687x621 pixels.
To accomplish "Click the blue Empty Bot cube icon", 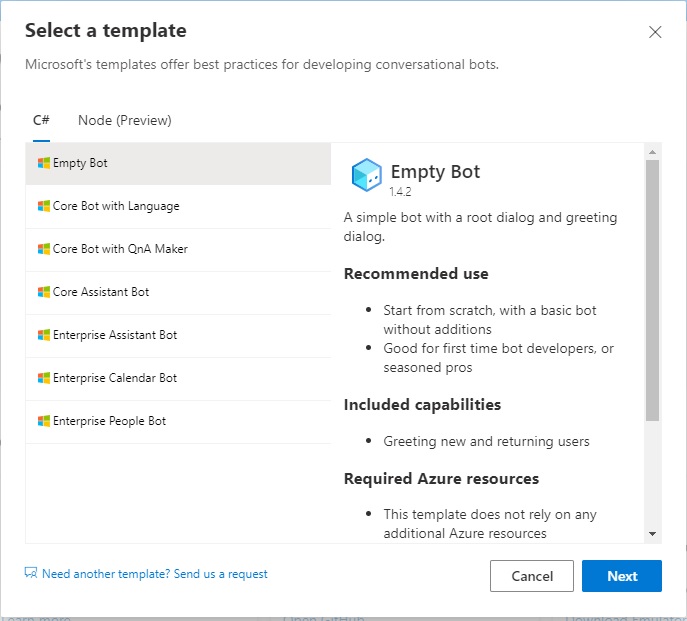I will pyautogui.click(x=366, y=175).
